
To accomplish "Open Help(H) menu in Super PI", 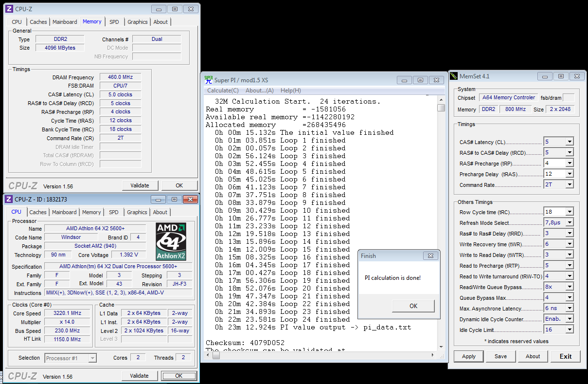I will pos(291,91).
